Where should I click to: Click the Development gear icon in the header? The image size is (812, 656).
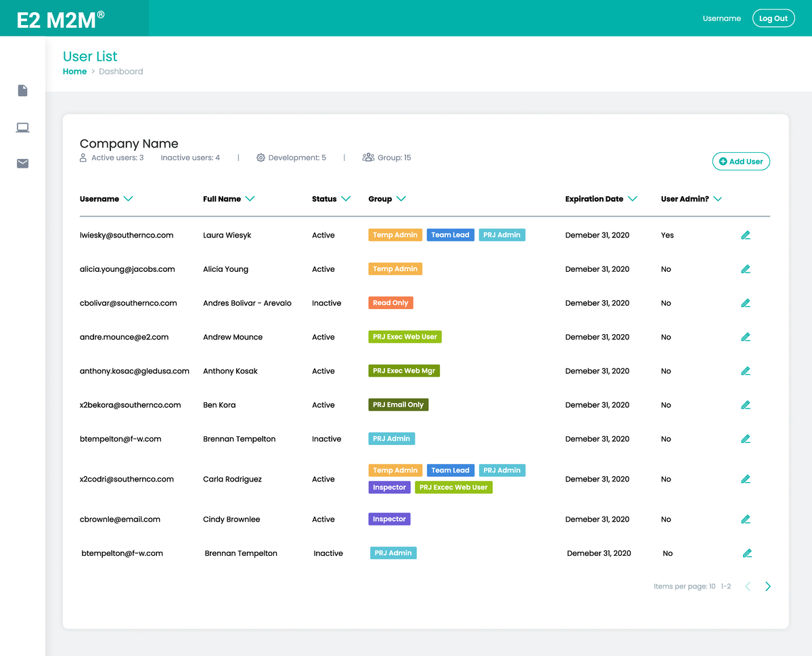click(261, 157)
